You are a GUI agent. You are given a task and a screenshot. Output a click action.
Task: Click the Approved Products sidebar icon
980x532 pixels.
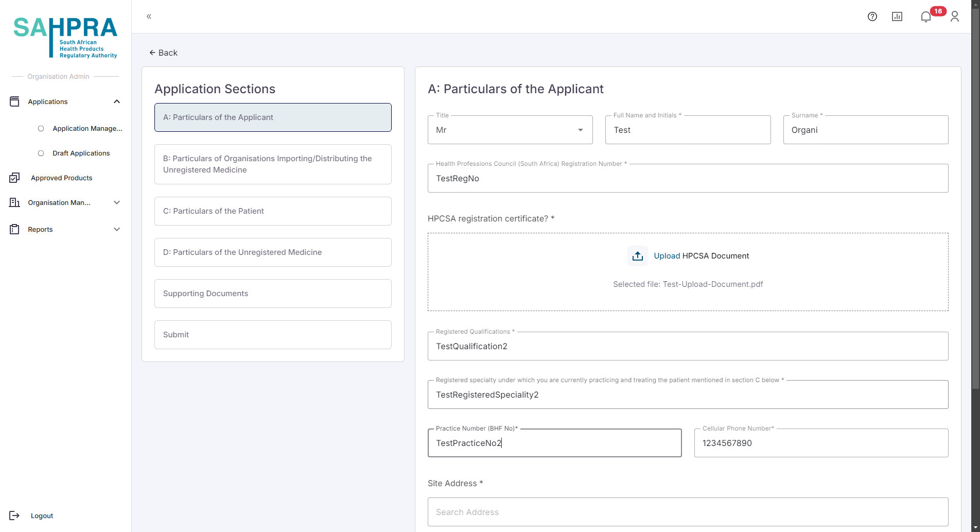tap(14, 178)
